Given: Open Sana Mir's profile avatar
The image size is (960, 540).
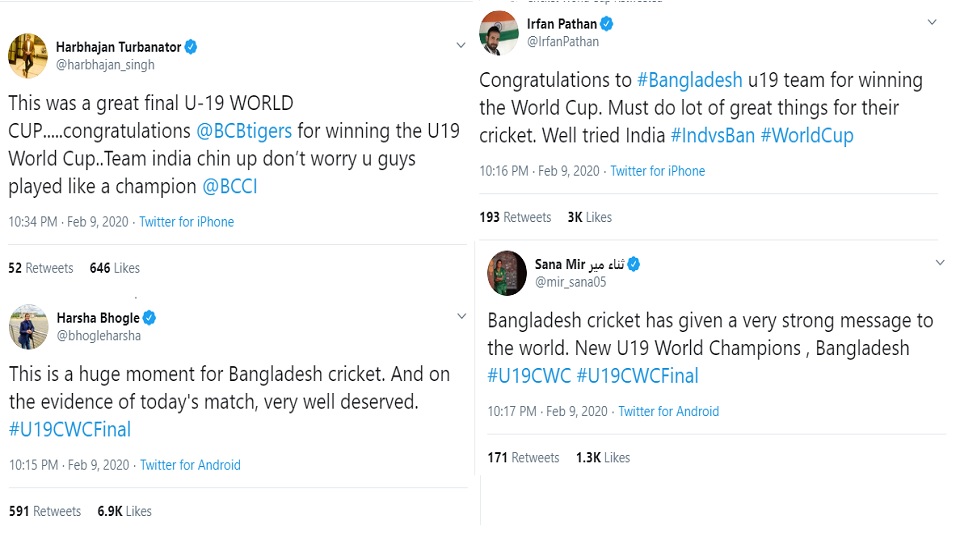Looking at the screenshot, I should pyautogui.click(x=507, y=273).
